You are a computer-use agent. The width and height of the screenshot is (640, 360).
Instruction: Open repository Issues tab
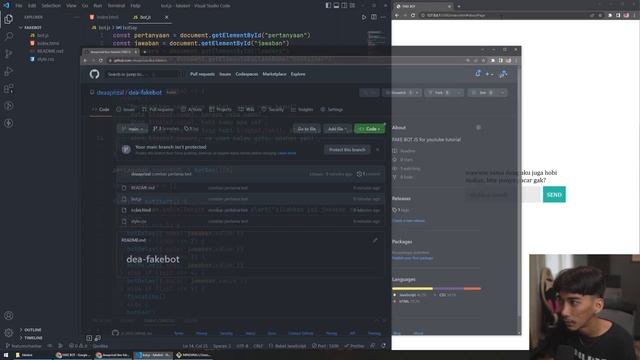(x=125, y=109)
